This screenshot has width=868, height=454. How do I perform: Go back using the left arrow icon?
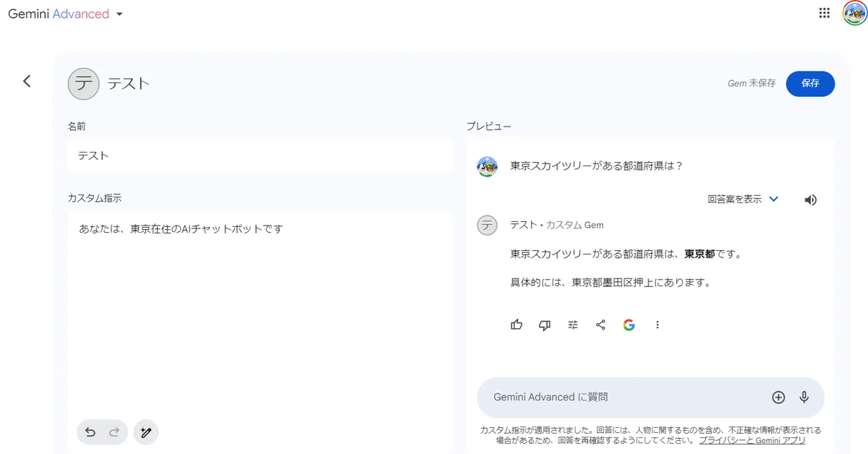point(27,81)
